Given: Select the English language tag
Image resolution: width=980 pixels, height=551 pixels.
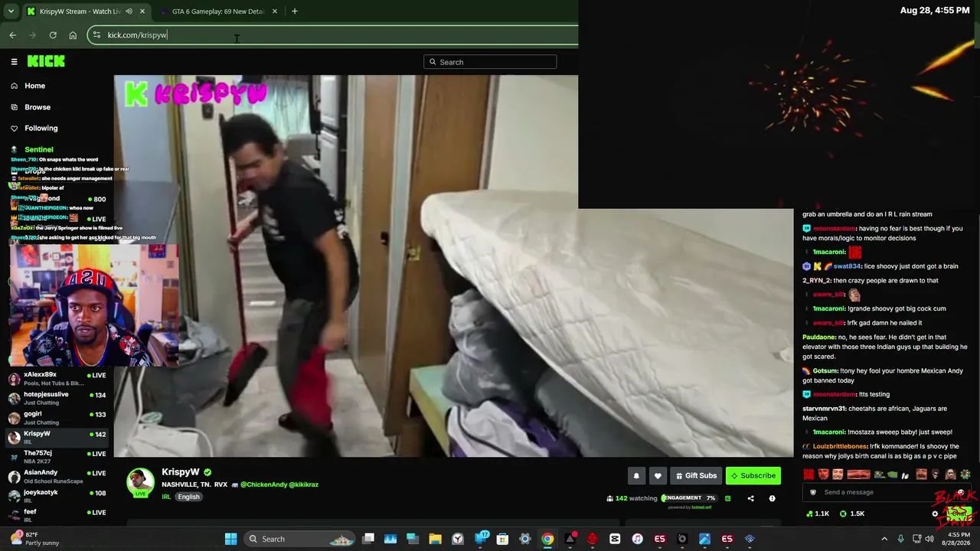Looking at the screenshot, I should [188, 497].
